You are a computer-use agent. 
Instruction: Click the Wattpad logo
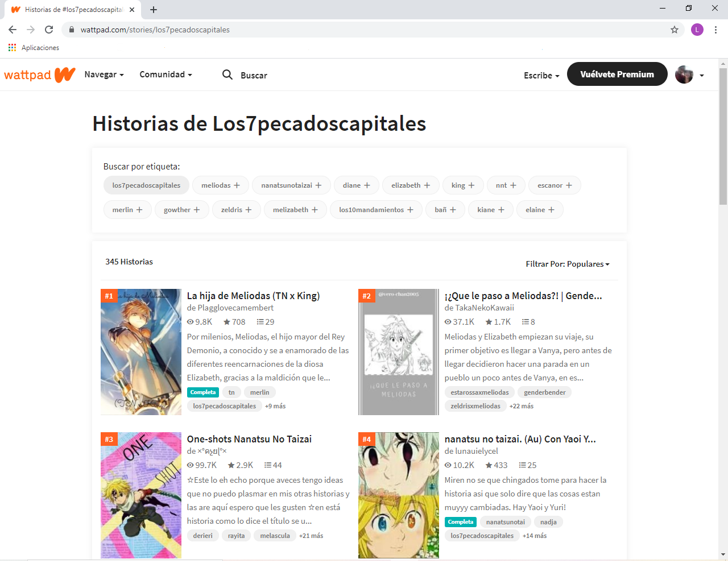point(40,74)
